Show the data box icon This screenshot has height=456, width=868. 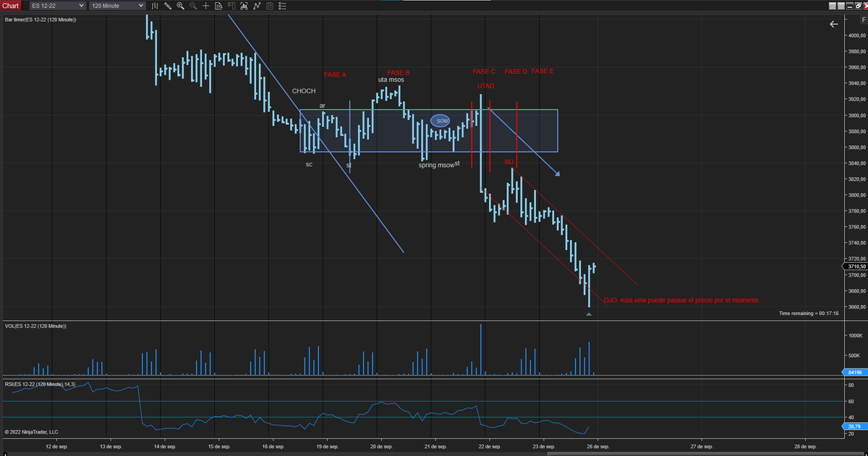tap(218, 6)
